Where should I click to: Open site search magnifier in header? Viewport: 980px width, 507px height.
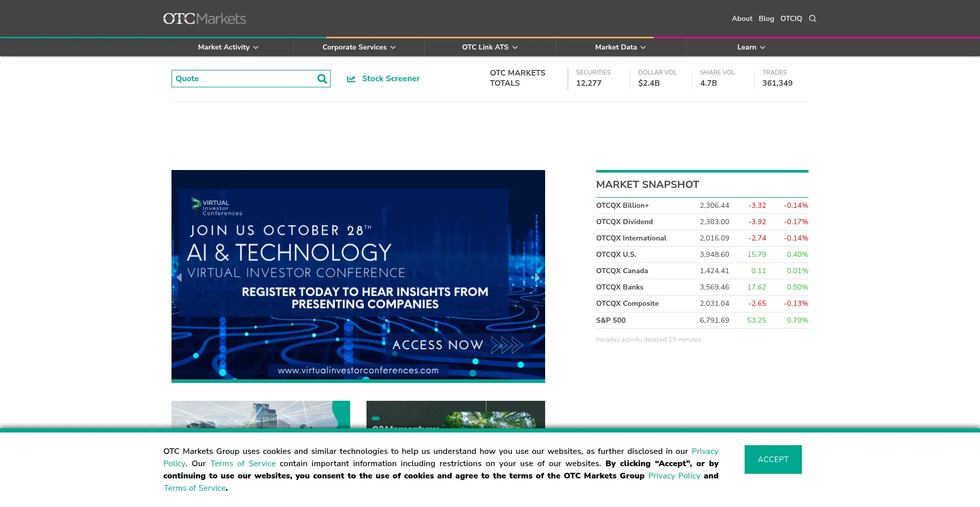tap(813, 19)
